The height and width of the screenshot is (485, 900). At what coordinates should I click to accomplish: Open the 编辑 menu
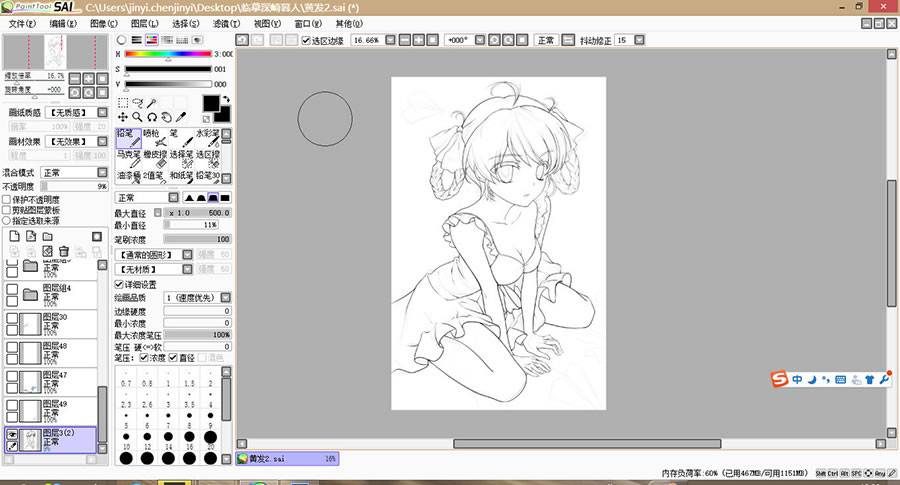click(63, 24)
